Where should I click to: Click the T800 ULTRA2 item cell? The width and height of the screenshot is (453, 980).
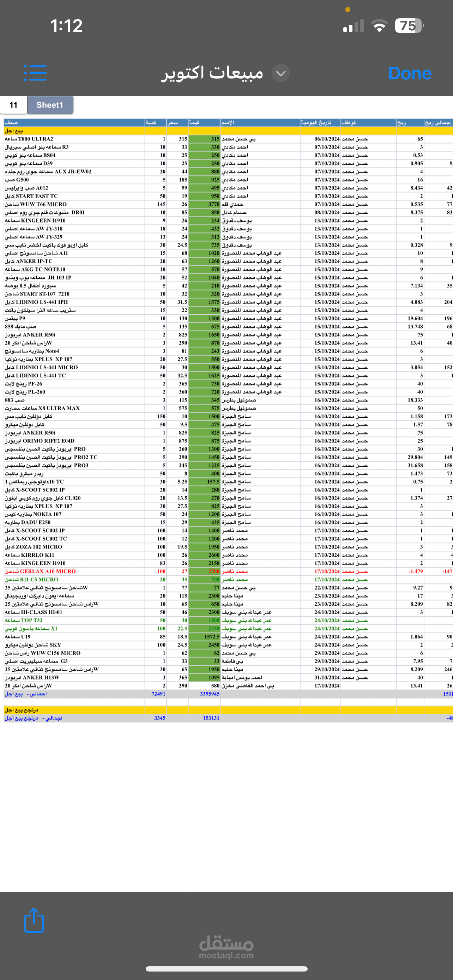74,139
